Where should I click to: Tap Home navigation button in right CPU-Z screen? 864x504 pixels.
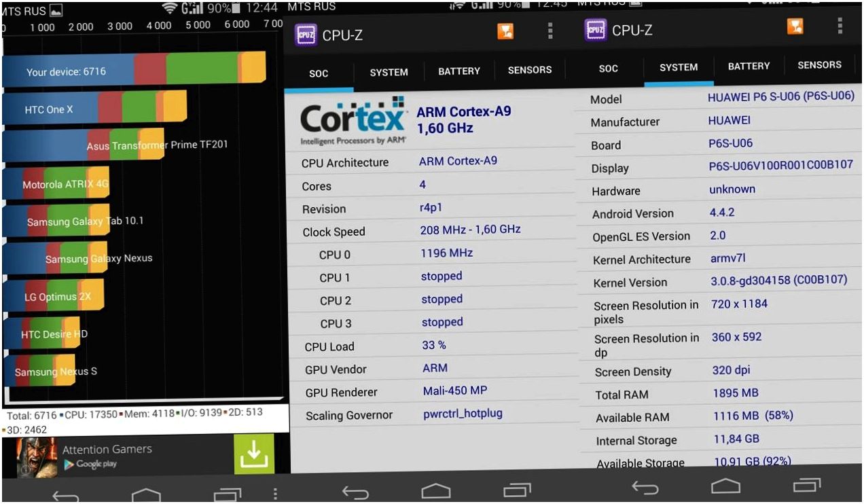click(x=725, y=486)
